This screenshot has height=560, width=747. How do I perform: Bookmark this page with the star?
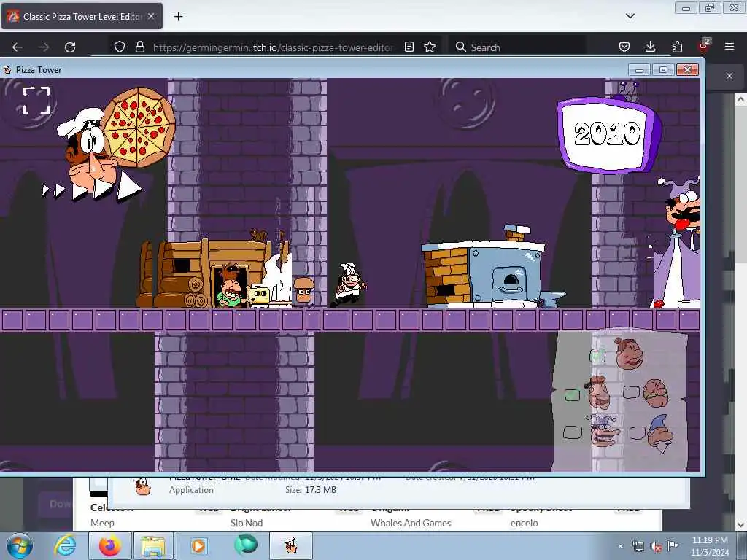(430, 47)
